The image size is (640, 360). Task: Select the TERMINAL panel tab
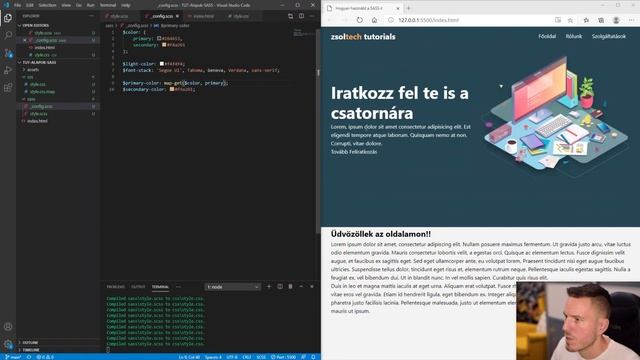pos(160,287)
